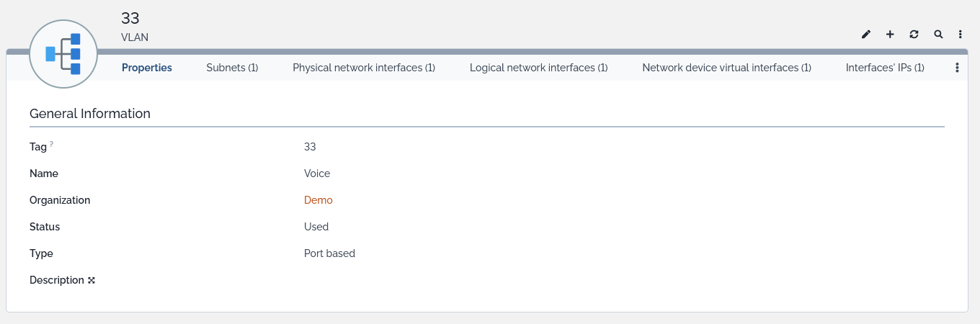Click the VLAN class icon
980x324 pixels.
(63, 54)
